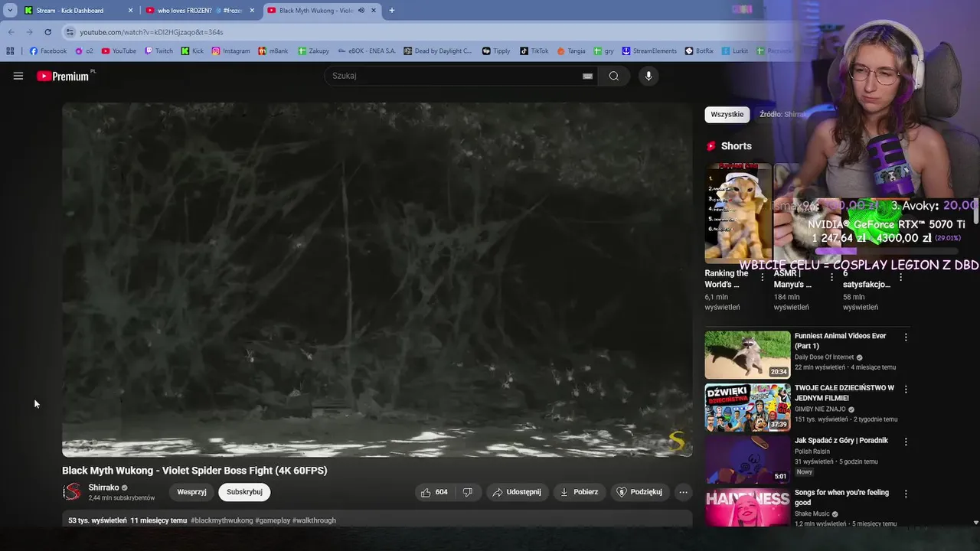Open mBank bookmark
Image resolution: width=980 pixels, height=551 pixels.
273,51
